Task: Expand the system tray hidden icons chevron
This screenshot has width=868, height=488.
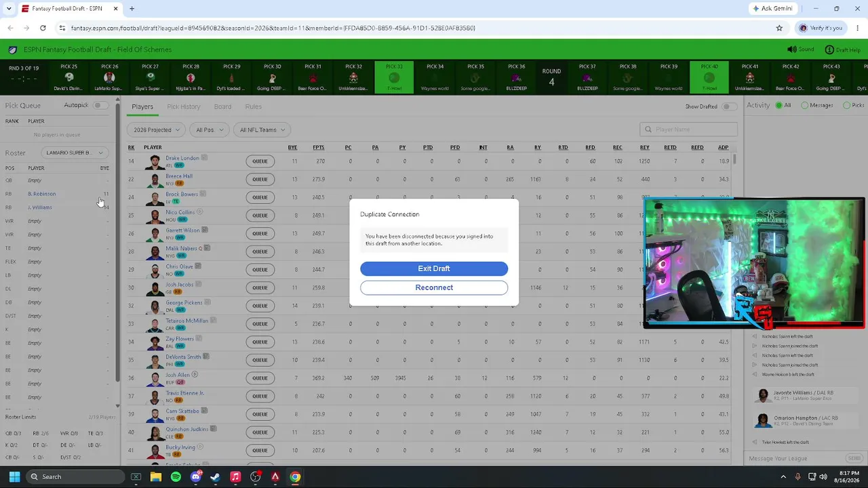Action: coord(783,476)
